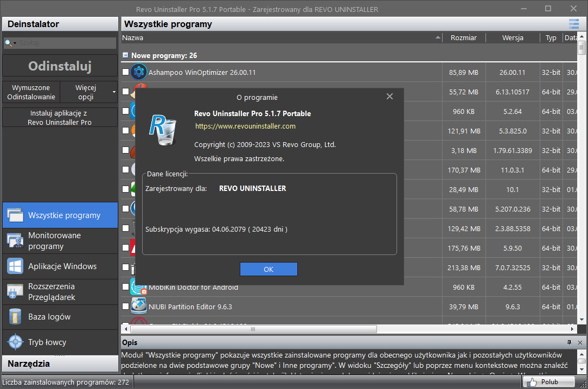The image size is (588, 389).
Task: Open Rozszerzenia Przeglądarek view
Action: tap(60, 292)
